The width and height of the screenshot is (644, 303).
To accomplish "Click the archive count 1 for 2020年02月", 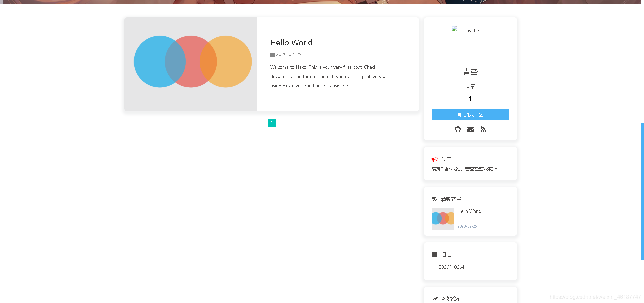I will 501,267.
